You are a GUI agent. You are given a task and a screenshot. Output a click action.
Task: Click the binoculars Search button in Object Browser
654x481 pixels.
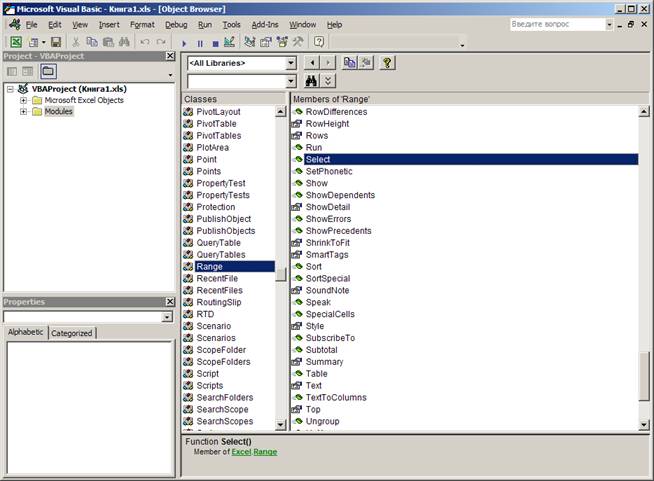[311, 81]
